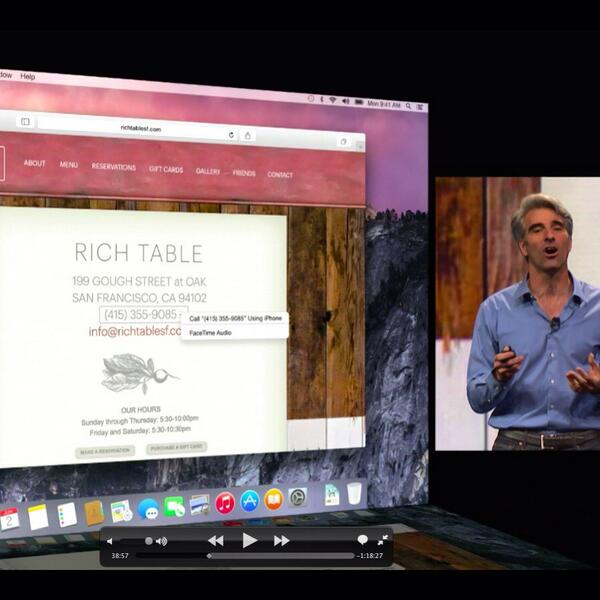Open Calendar from the Dock
Screen dimensions: 600x600
[8, 518]
